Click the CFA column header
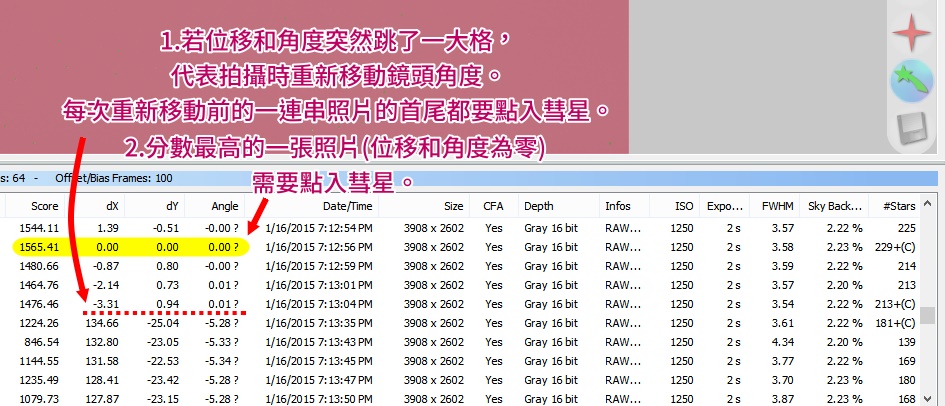Image resolution: width=945 pixels, height=406 pixels. point(493,206)
